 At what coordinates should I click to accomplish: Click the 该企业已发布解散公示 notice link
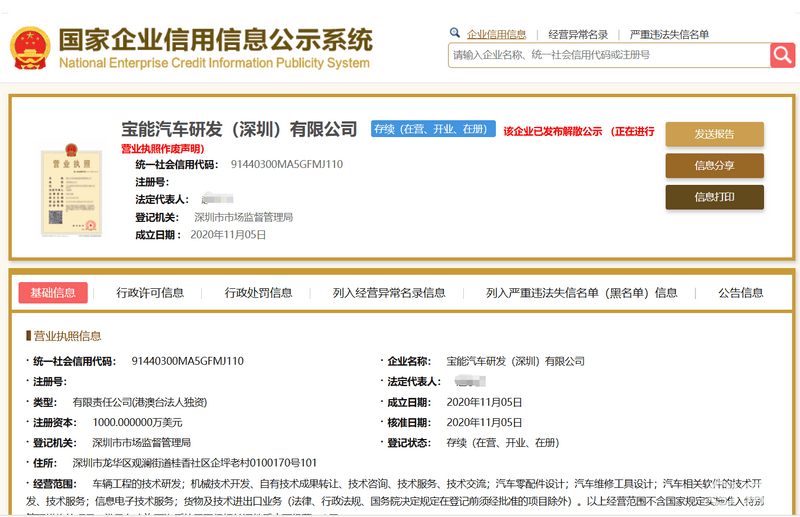click(553, 131)
